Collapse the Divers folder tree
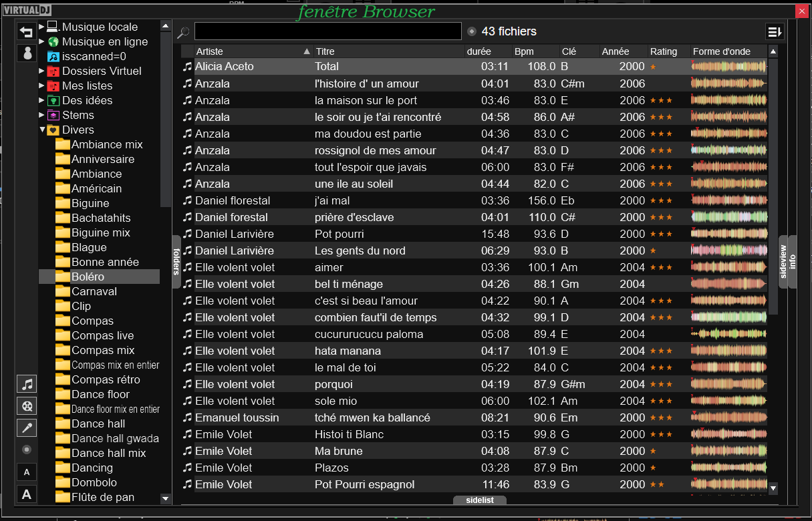Screen dimensions: 812x521 point(42,130)
